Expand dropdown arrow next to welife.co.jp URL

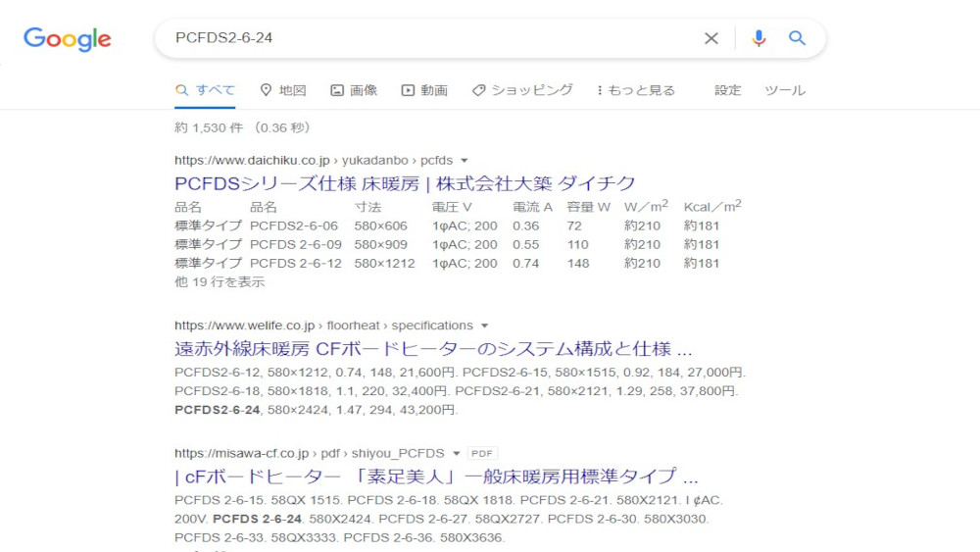[x=484, y=326]
